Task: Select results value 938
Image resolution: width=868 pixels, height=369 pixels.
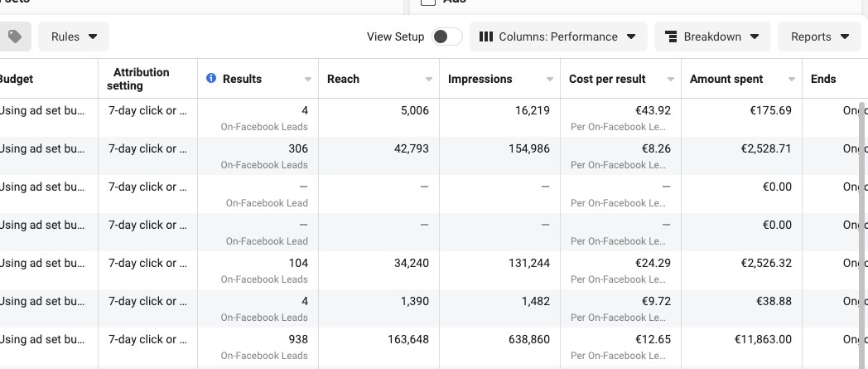Action: click(298, 339)
